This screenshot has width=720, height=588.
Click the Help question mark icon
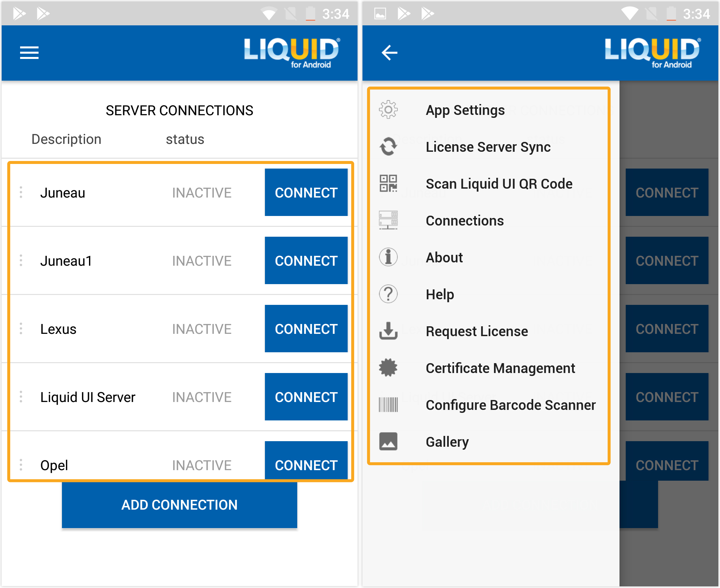tap(388, 294)
